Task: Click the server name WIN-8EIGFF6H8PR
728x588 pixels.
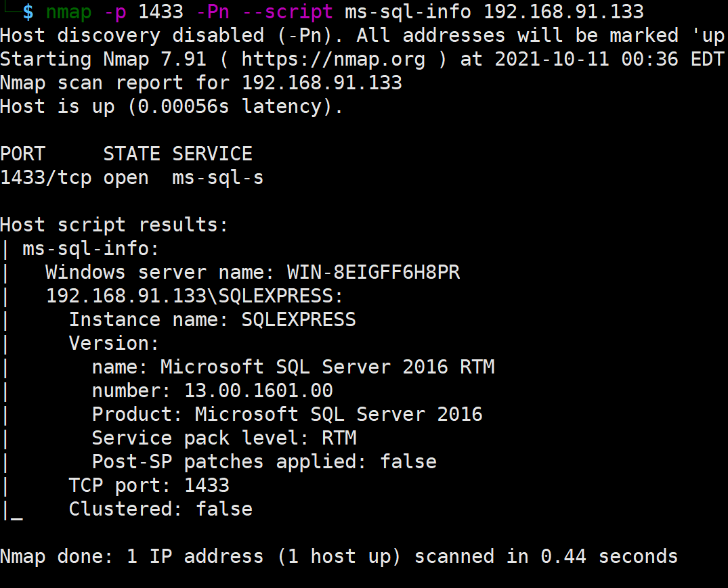Action: coord(373,272)
